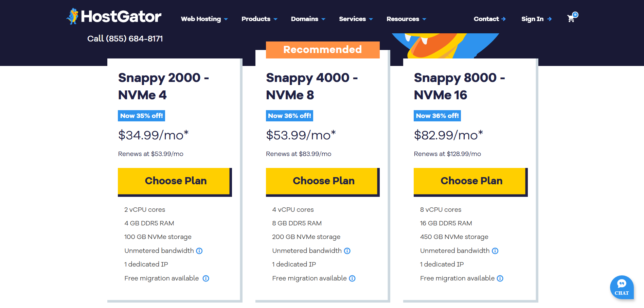Open the live chat bubble

(x=622, y=287)
